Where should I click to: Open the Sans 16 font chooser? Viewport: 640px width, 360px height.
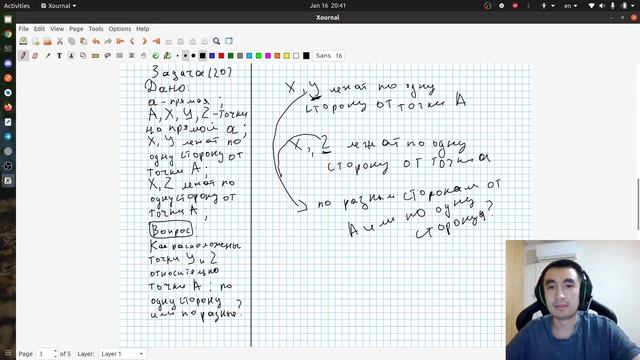click(x=329, y=56)
